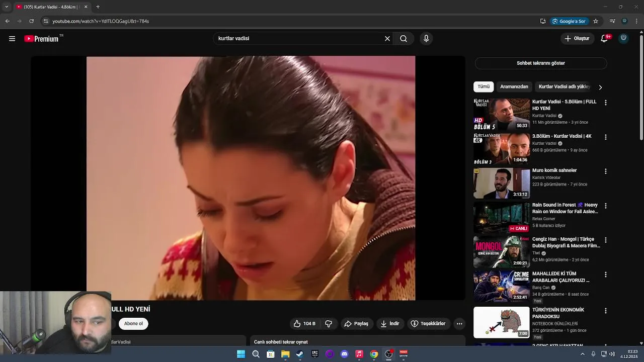Click into the YouTube search field

click(x=299, y=39)
